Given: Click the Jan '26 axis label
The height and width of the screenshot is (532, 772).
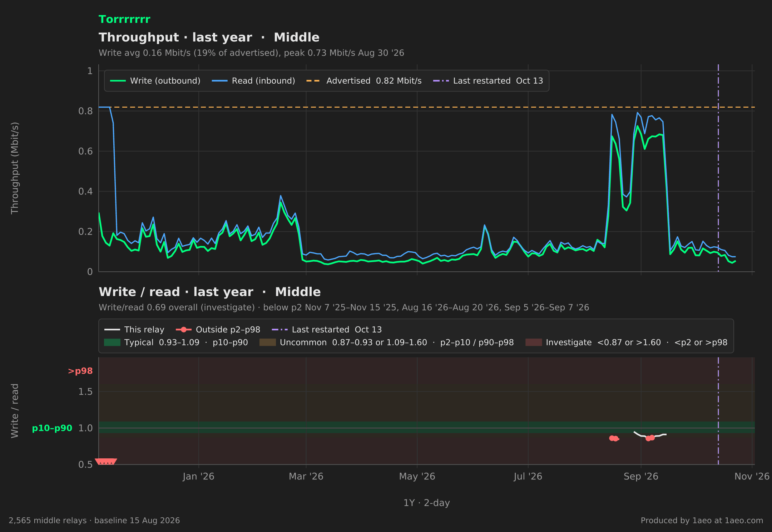Looking at the screenshot, I should (198, 477).
